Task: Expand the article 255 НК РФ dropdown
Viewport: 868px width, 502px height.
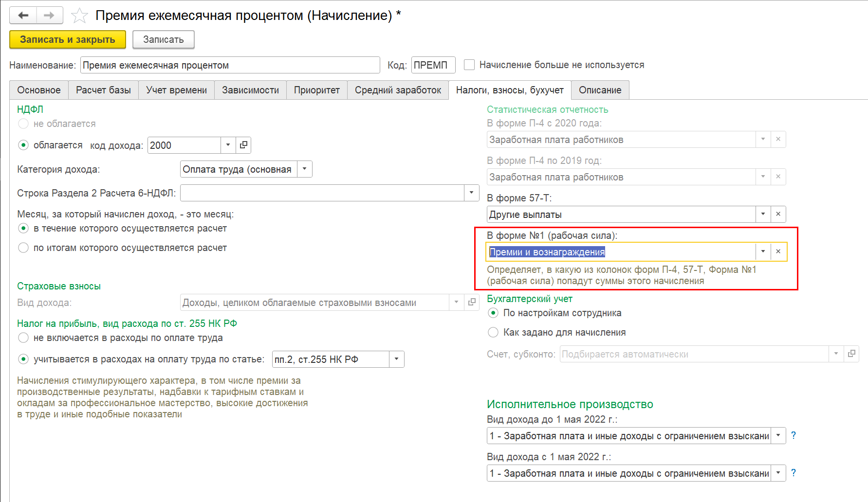Action: (x=396, y=359)
